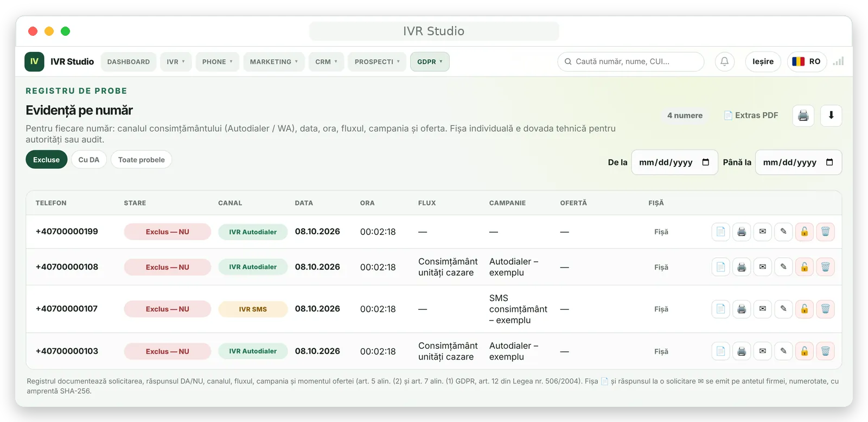The image size is (868, 422).
Task: Open document sheet icon for +40700000103
Action: pyautogui.click(x=720, y=351)
